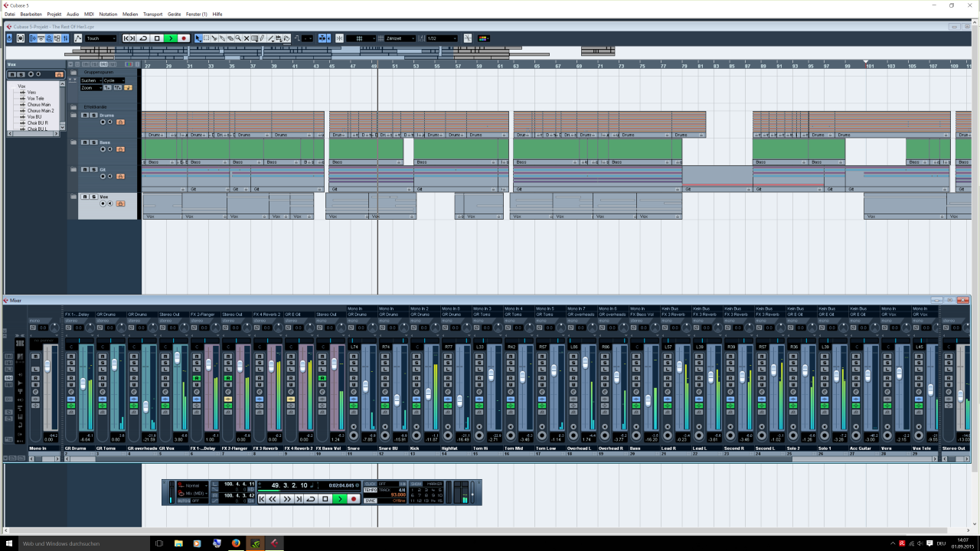Click the lock icon on Vox track
The image size is (980, 551).
click(120, 204)
